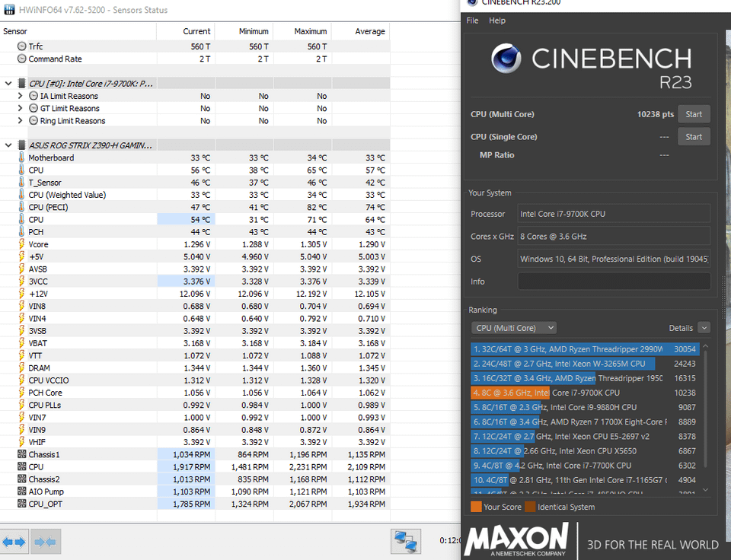Collapse the CPU [#0] Intel Core i7-9700K group
The width and height of the screenshot is (731, 560).
click(8, 84)
